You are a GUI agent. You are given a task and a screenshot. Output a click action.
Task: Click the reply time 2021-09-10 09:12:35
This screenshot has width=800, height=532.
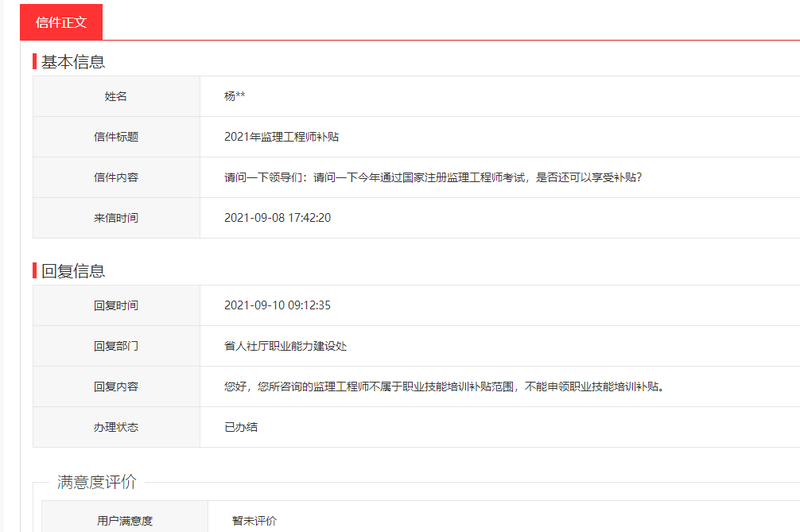tap(278, 305)
